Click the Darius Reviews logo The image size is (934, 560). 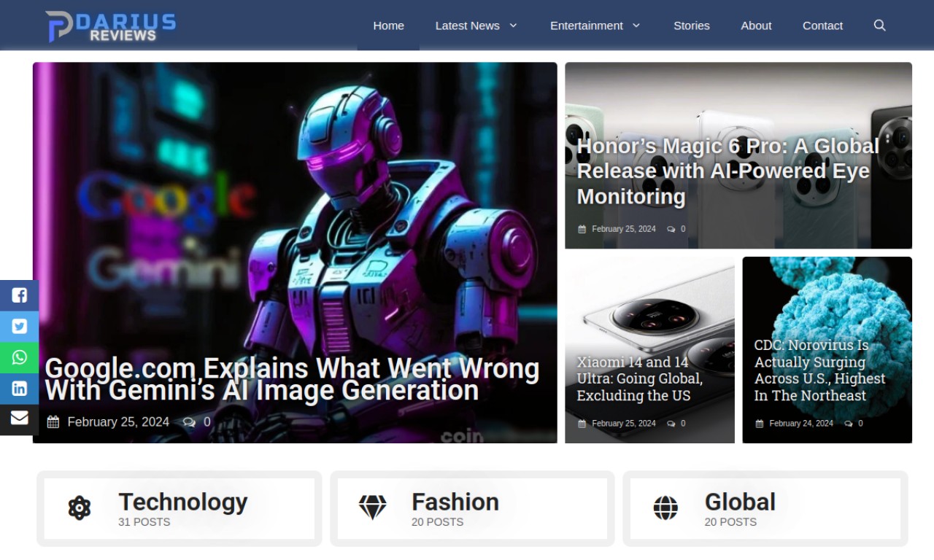pyautogui.click(x=110, y=26)
